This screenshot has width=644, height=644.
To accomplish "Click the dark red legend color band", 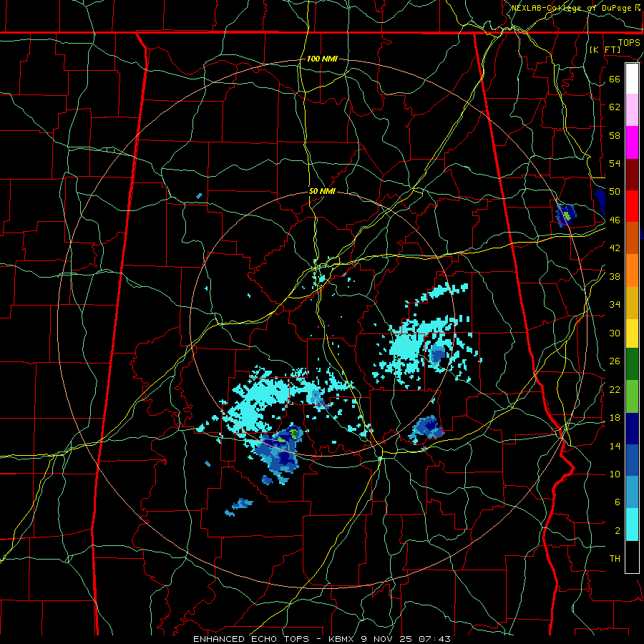I will 632,174.
